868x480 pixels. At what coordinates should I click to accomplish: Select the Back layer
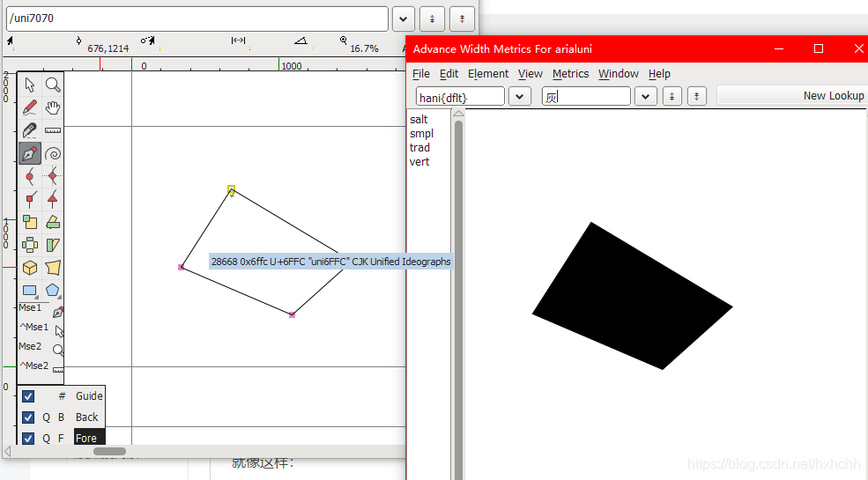coord(87,417)
